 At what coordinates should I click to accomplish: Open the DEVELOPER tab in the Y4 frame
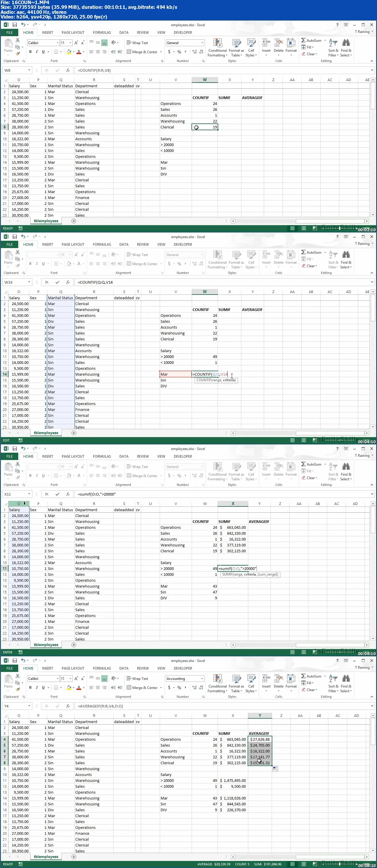[x=183, y=668]
